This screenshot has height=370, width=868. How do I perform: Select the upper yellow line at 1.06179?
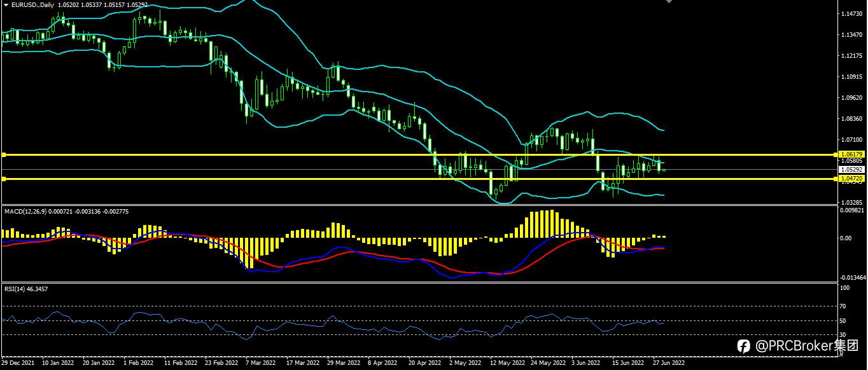(418, 154)
